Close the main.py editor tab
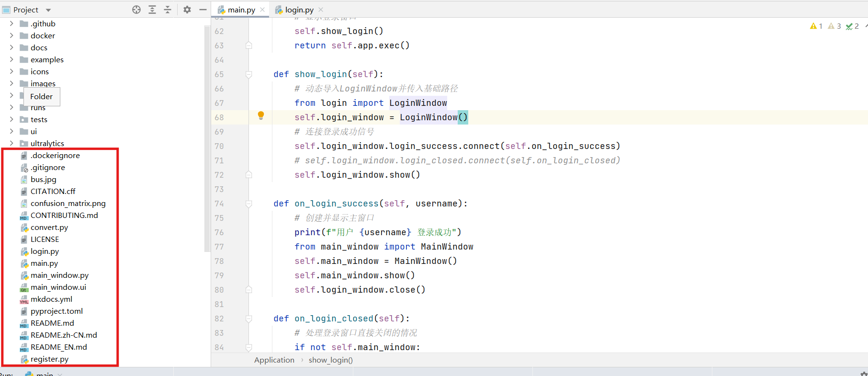This screenshot has width=868, height=376. click(262, 10)
